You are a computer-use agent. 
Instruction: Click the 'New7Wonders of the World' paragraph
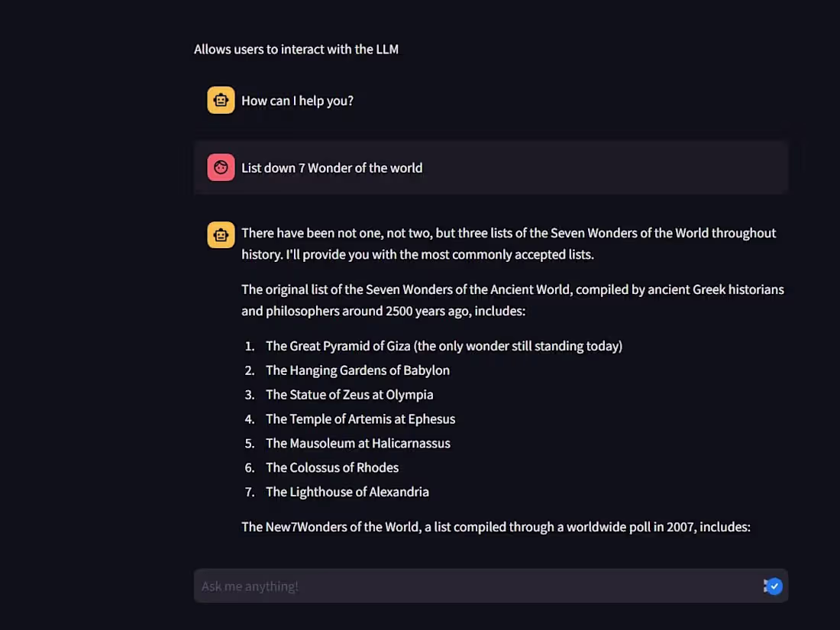(496, 527)
